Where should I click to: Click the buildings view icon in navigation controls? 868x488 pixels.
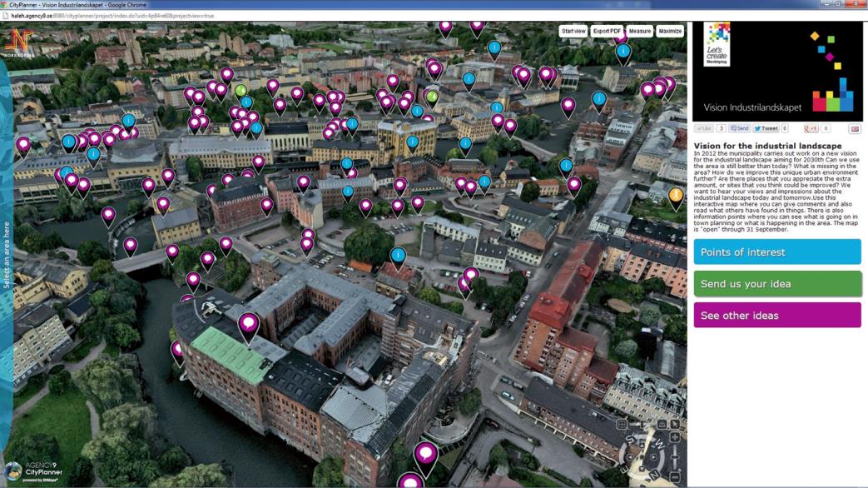click(662, 425)
